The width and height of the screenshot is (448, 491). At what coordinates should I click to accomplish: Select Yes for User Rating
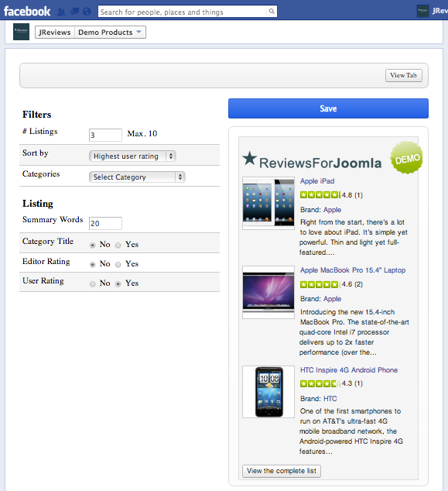point(118,284)
